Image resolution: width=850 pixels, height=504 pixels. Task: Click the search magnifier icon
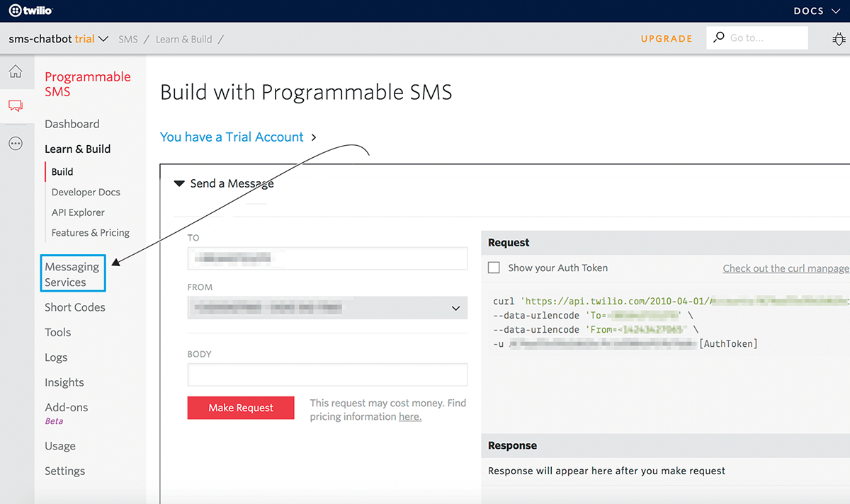tap(719, 38)
